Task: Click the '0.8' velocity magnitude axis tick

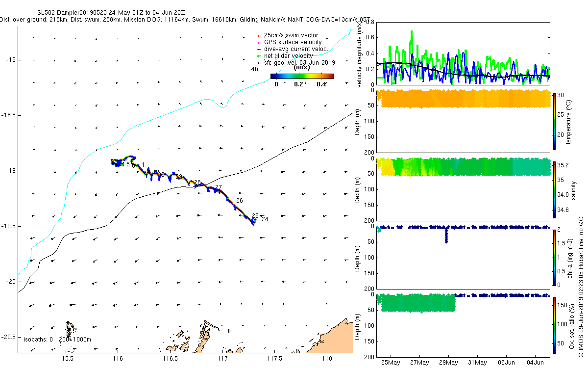Action: (370, 23)
